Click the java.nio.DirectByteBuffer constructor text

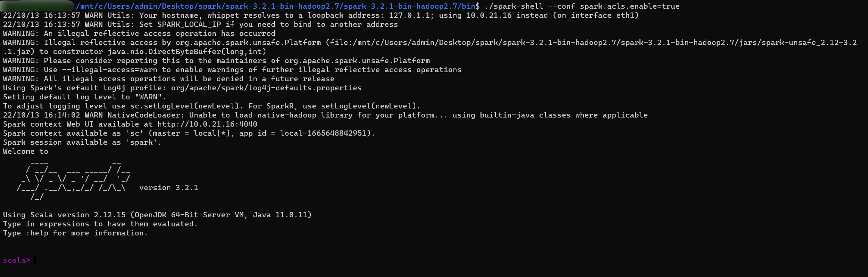click(187, 51)
